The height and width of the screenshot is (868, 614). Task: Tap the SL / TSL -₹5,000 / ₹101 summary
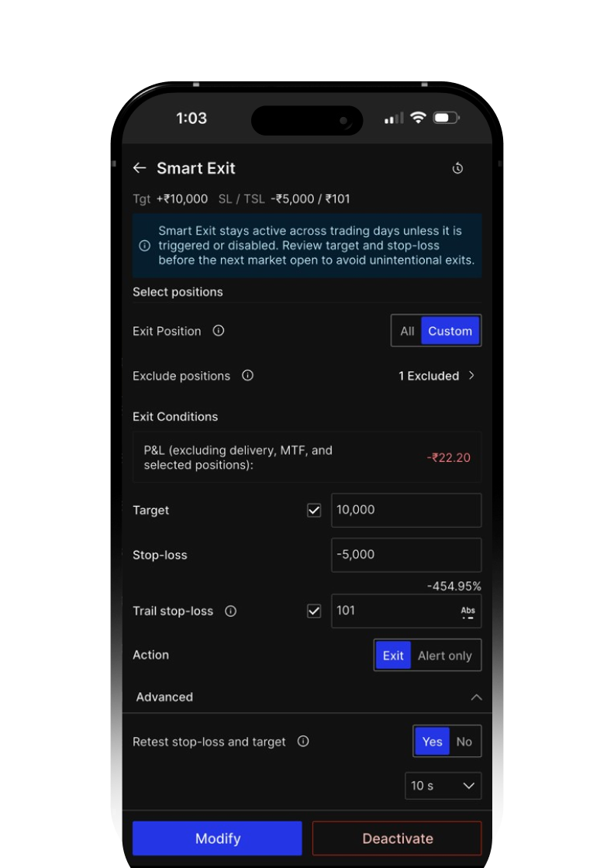(284, 198)
